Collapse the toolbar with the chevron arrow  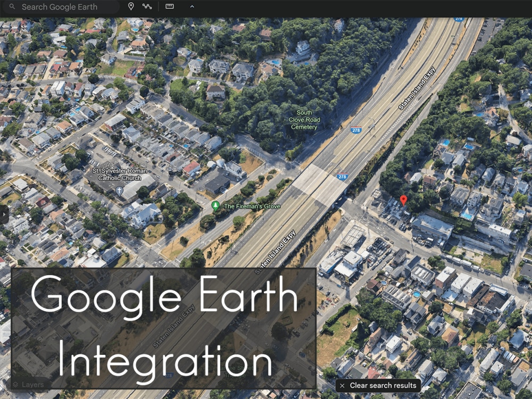[192, 6]
